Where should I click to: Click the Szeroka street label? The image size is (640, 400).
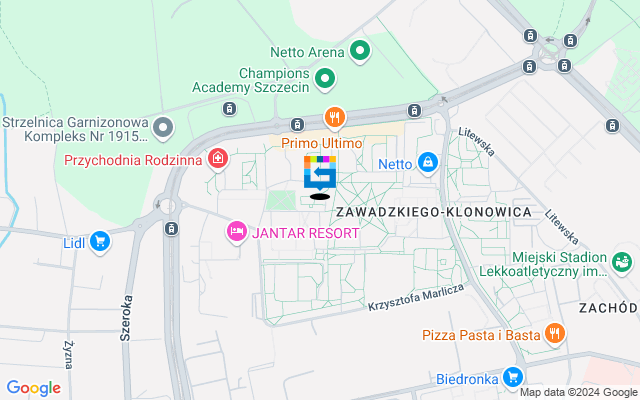pyautogui.click(x=126, y=318)
